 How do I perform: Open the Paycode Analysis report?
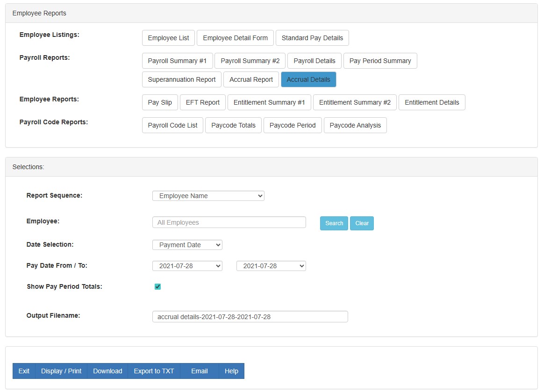[x=355, y=125]
